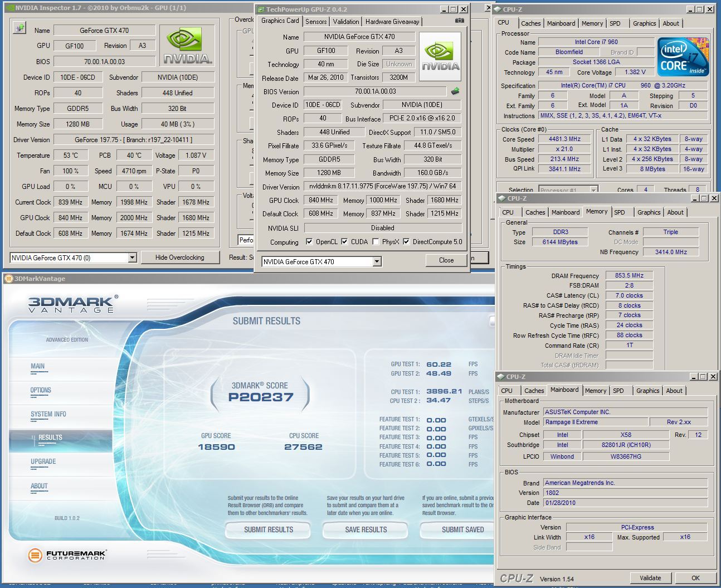This screenshot has height=588, width=721.
Task: Click SAVE RESULTS button in 3DMark
Action: (x=366, y=529)
